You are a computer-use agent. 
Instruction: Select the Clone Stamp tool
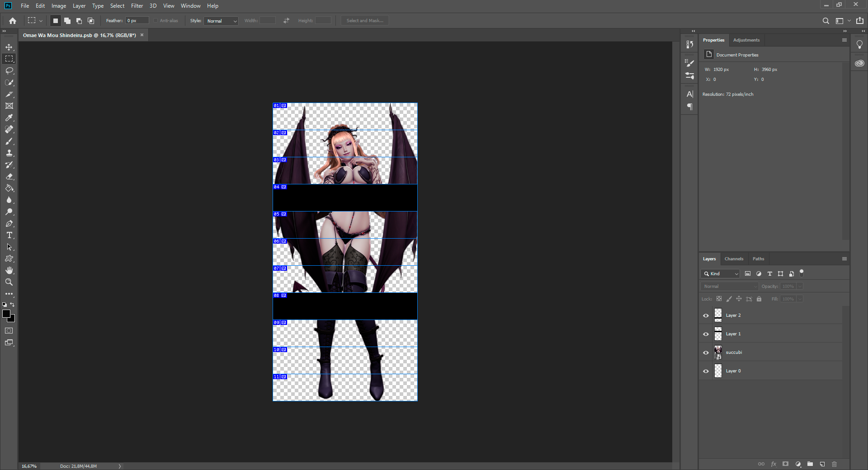tap(9, 153)
